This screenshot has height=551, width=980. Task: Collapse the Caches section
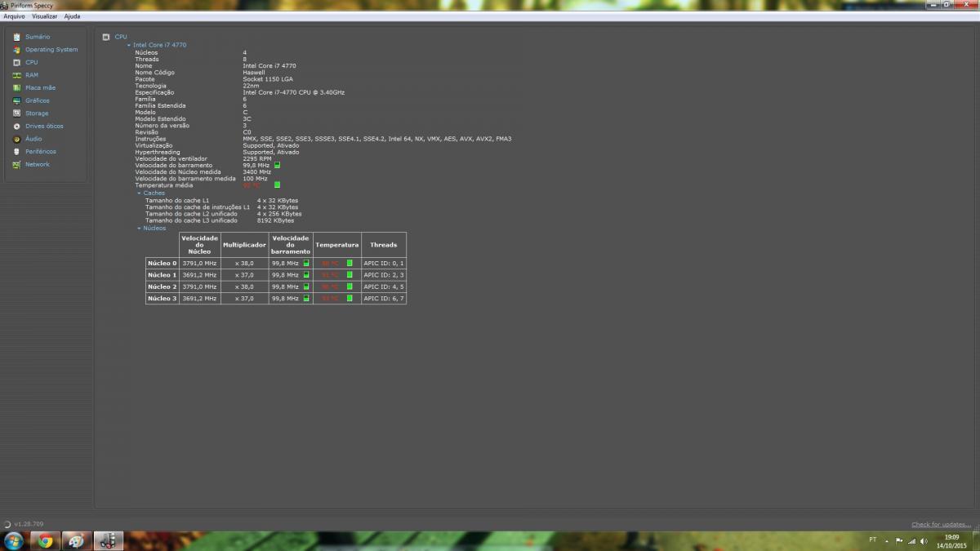[x=139, y=193]
